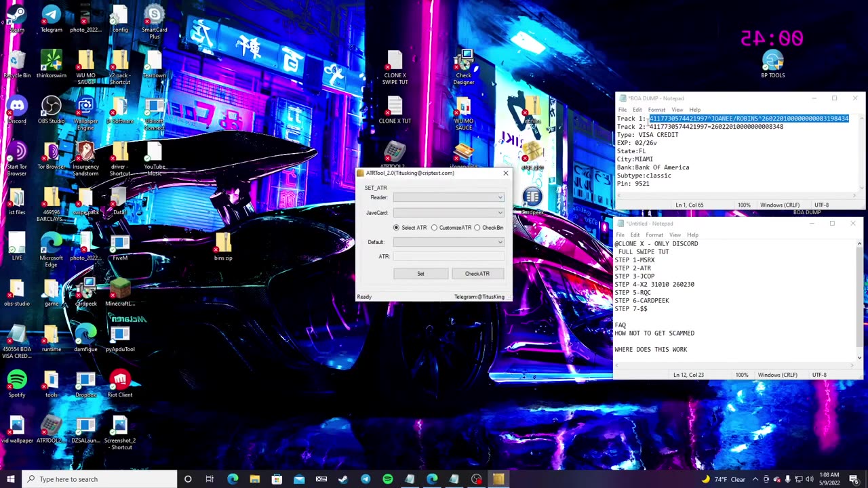This screenshot has width=868, height=488.
Task: Select the config file desktop icon
Action: click(x=120, y=18)
